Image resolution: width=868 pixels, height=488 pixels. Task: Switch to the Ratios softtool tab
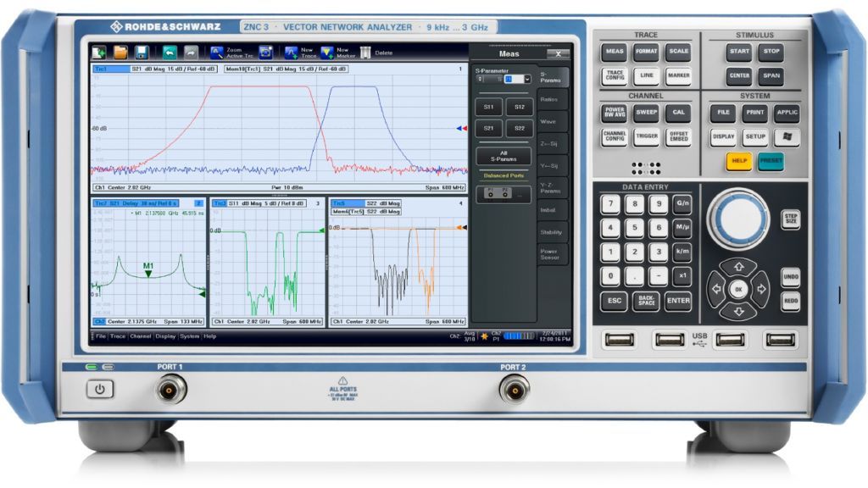click(551, 99)
